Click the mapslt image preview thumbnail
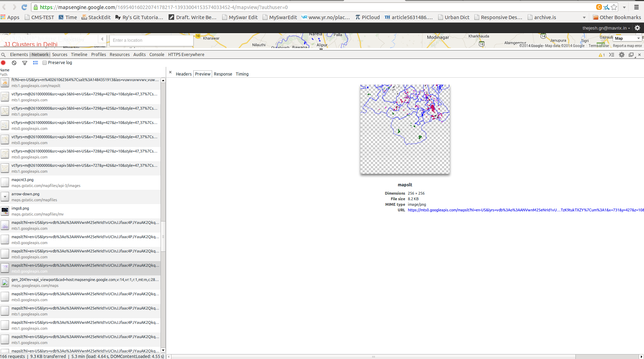 (x=405, y=129)
